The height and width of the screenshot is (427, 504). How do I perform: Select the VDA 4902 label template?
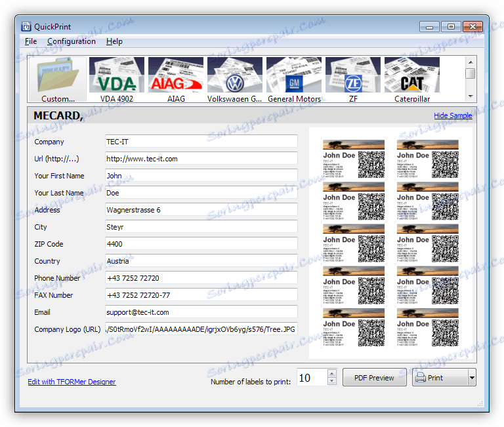point(117,79)
